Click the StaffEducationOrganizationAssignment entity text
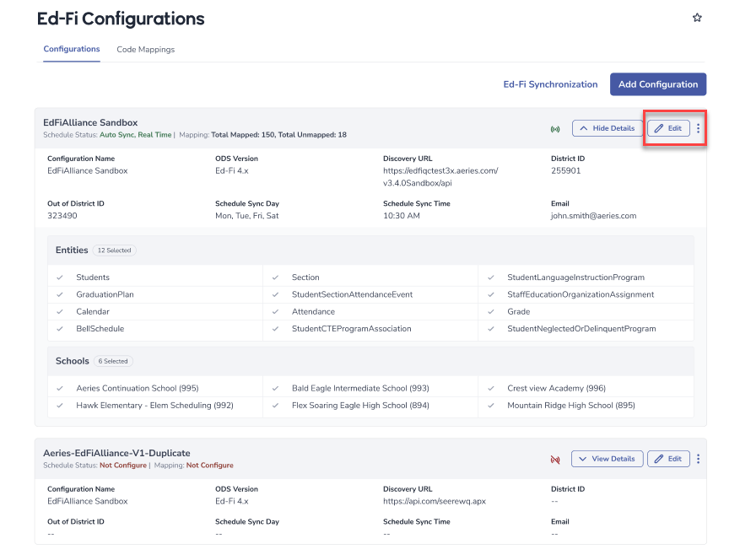 click(x=581, y=294)
